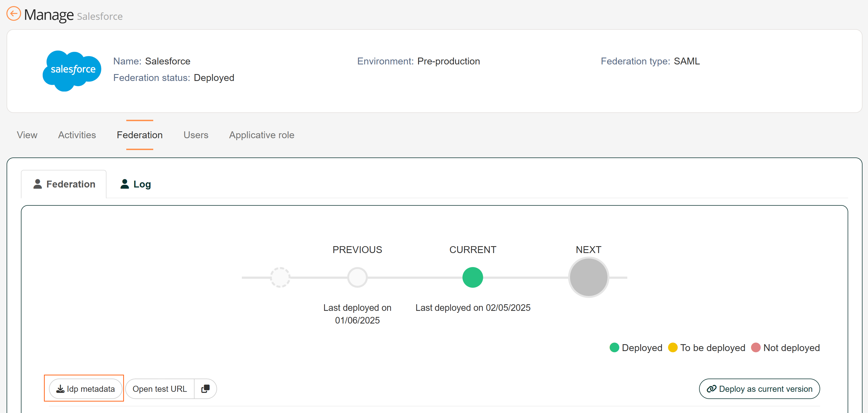Click the person icon on Federation subtab
This screenshot has height=413, width=868.
click(x=37, y=184)
